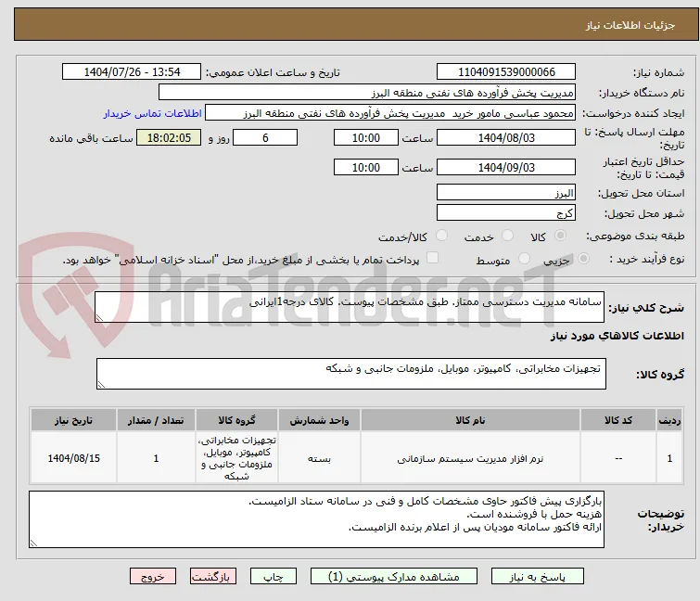The width and height of the screenshot is (700, 601).
Task: Click the گروه کالا text area
Action: [x=350, y=374]
